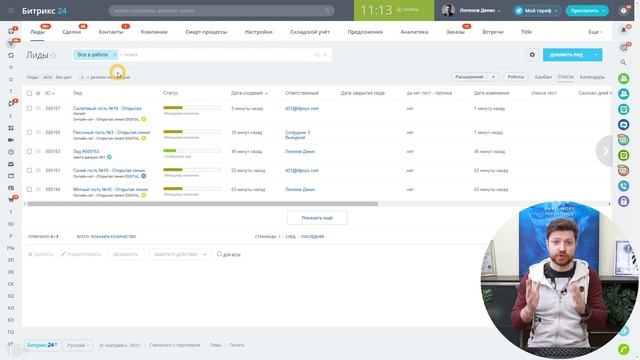Click the user avatar photo in top bar

click(x=448, y=11)
